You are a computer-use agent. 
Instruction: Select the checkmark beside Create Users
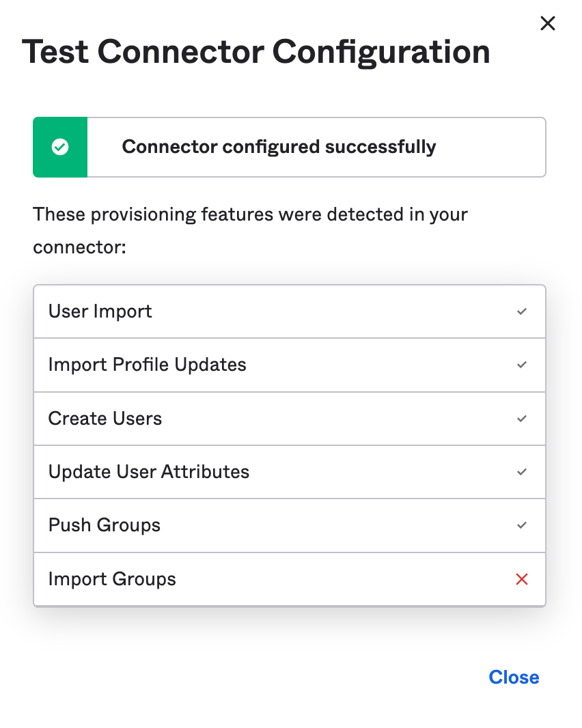click(x=522, y=418)
